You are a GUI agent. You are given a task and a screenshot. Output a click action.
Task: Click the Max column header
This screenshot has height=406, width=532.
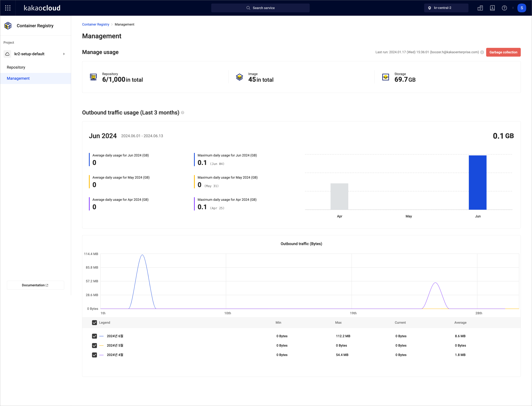(x=338, y=323)
